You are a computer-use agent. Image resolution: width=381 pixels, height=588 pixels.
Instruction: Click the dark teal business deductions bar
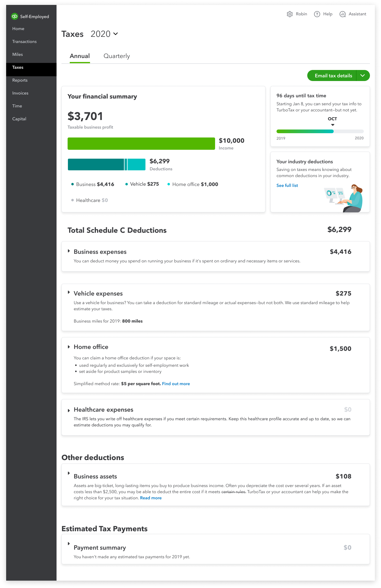point(96,164)
